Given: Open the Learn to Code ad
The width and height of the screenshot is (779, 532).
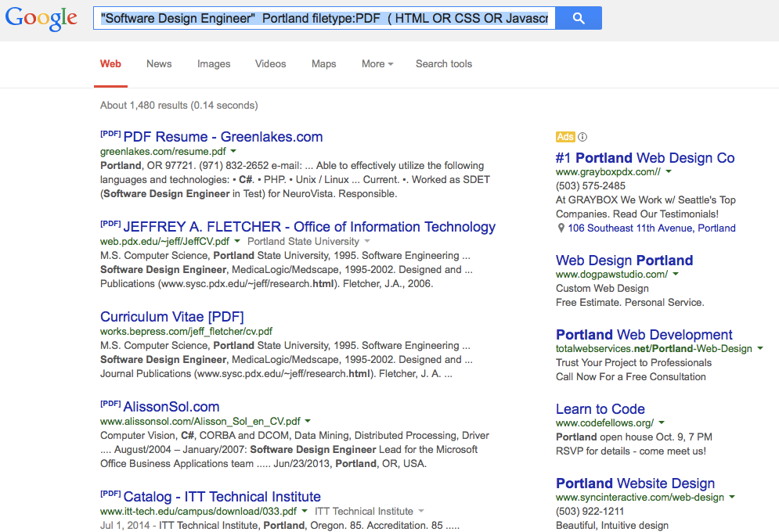Looking at the screenshot, I should click(600, 409).
